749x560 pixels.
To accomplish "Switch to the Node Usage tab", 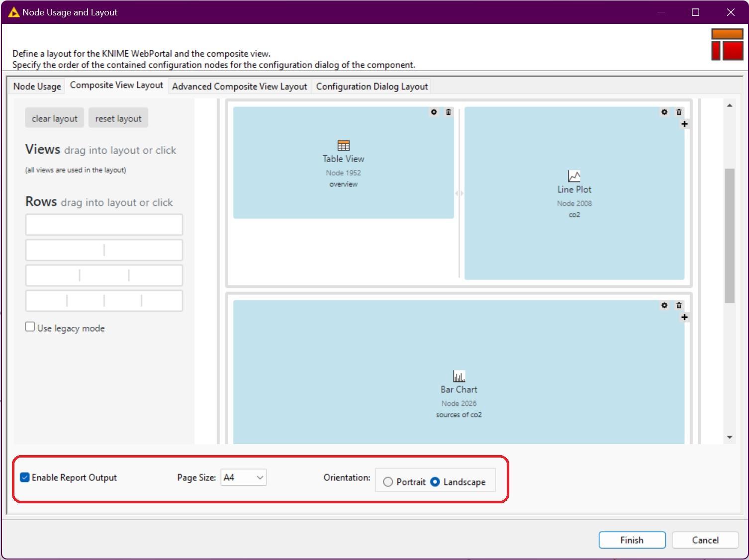I will point(37,87).
